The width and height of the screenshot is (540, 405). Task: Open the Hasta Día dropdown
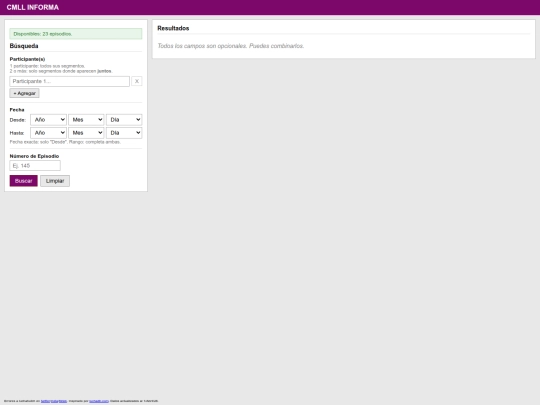click(124, 133)
